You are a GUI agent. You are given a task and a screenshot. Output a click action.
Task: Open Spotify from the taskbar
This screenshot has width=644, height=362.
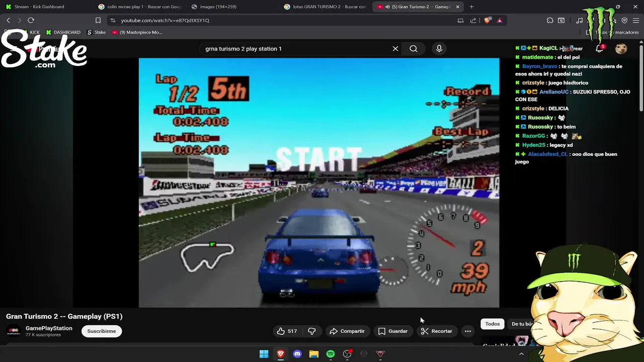point(331,354)
